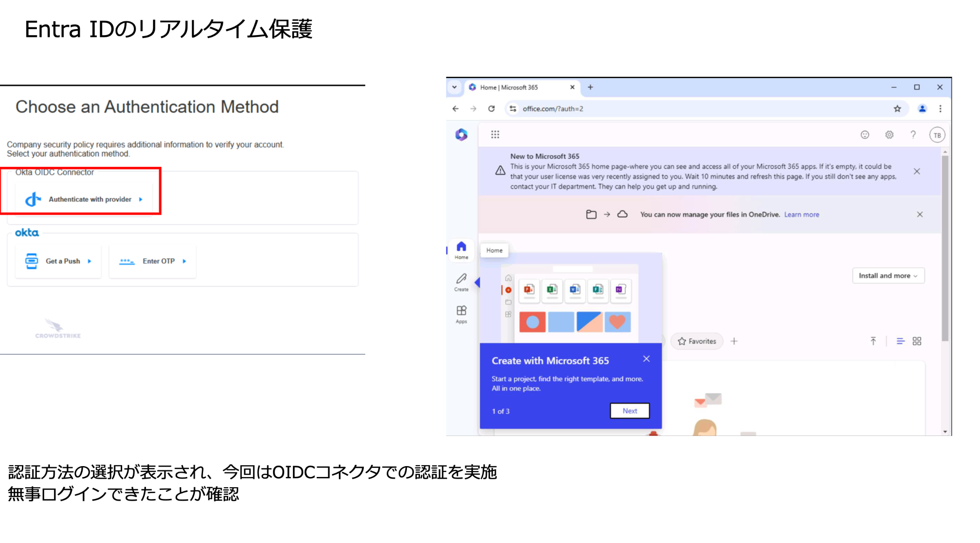Select Apps in the left sidebar
This screenshot has width=980, height=543.
[x=461, y=315]
